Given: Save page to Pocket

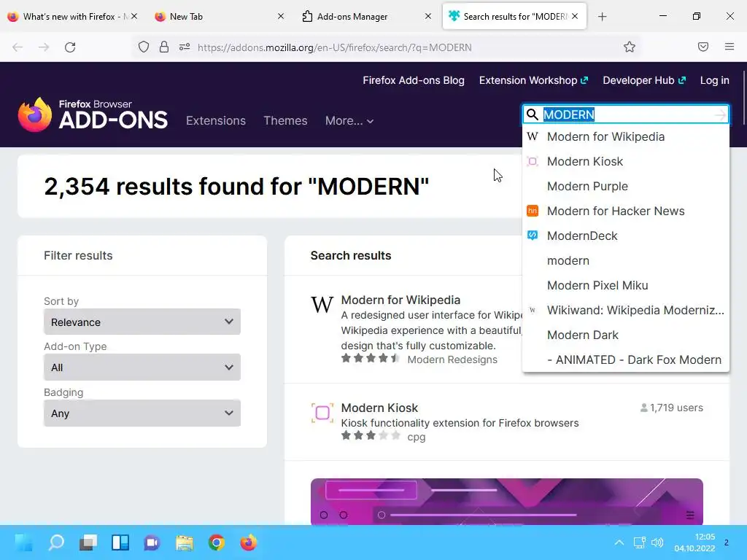Looking at the screenshot, I should 703,47.
